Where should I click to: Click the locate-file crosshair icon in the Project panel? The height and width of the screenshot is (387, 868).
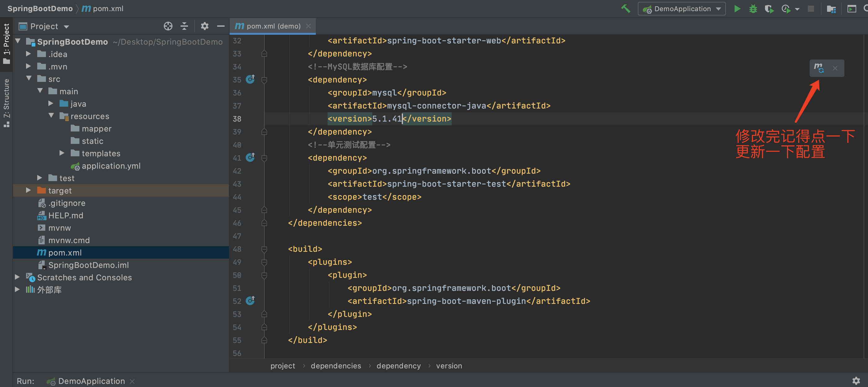pyautogui.click(x=168, y=26)
